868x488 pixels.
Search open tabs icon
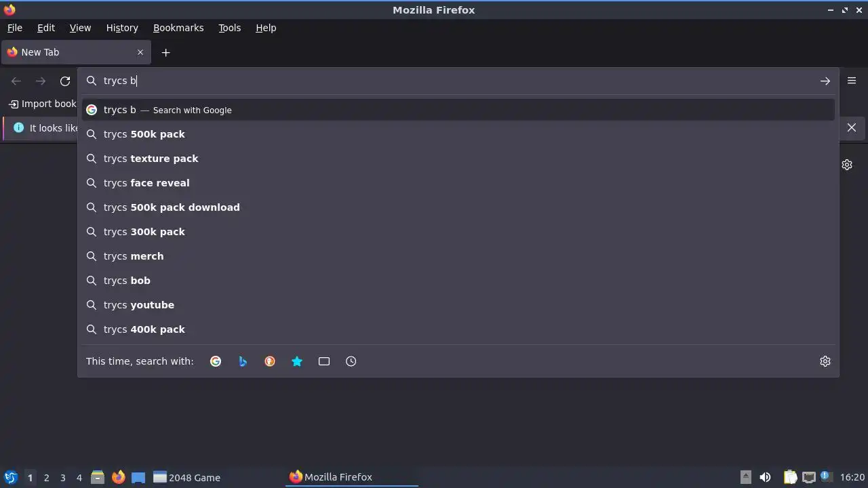coord(324,361)
